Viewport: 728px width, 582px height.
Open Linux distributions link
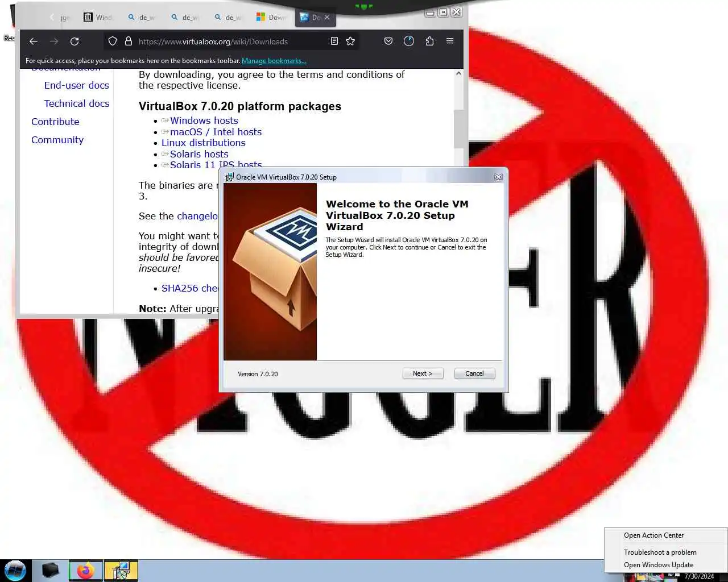click(x=203, y=143)
